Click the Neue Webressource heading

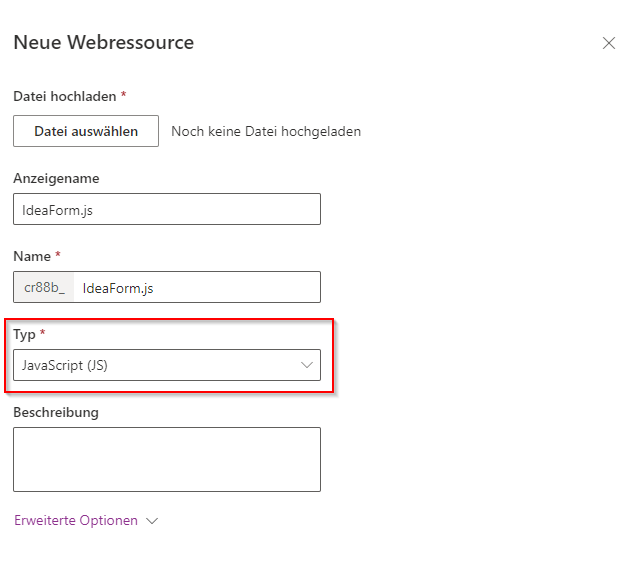click(x=103, y=42)
